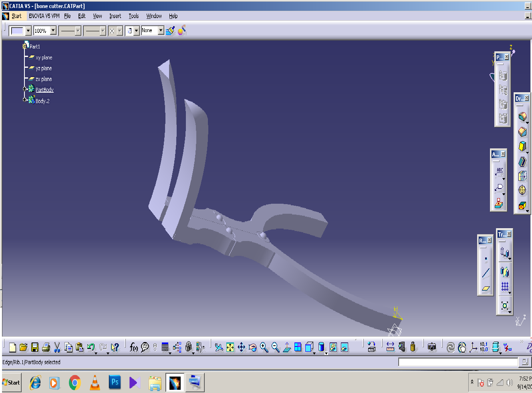Expand the PartBody tree node
The height and width of the screenshot is (393, 532).
tap(24, 89)
